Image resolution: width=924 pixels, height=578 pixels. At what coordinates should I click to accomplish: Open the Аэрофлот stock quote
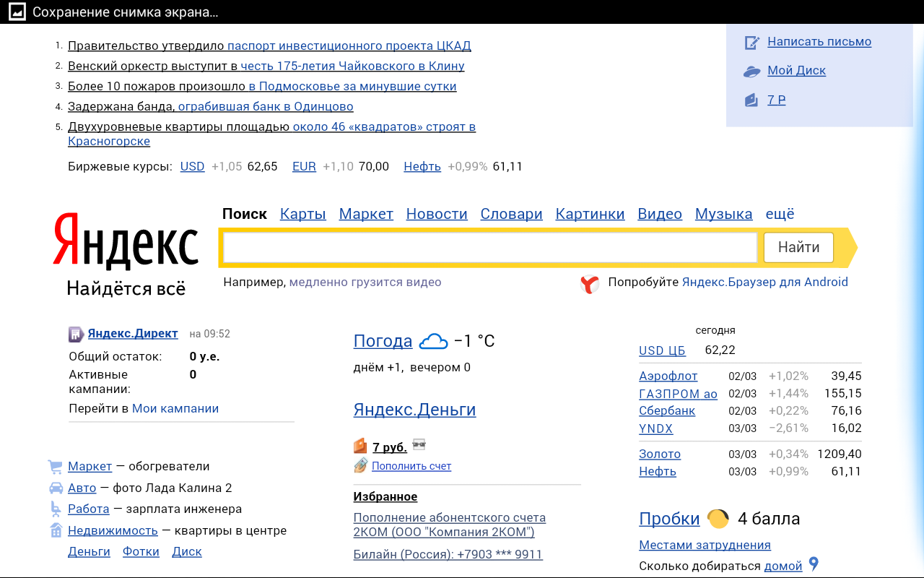tap(668, 376)
